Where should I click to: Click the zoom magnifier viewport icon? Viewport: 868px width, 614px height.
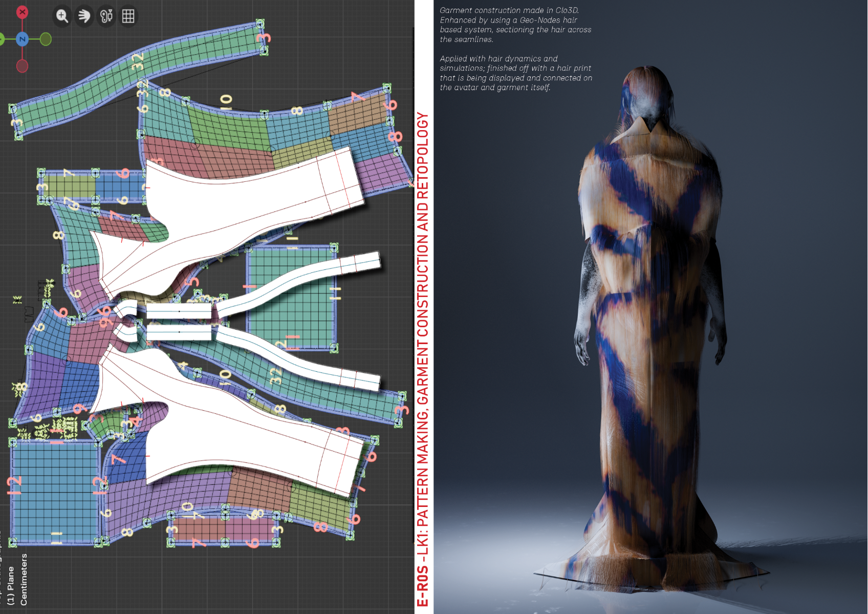pyautogui.click(x=62, y=16)
